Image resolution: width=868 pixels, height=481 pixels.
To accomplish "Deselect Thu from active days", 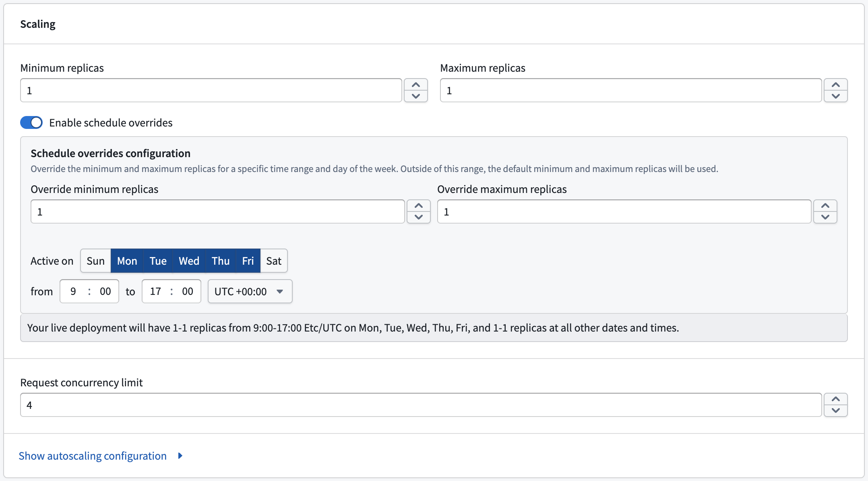I will tap(221, 261).
